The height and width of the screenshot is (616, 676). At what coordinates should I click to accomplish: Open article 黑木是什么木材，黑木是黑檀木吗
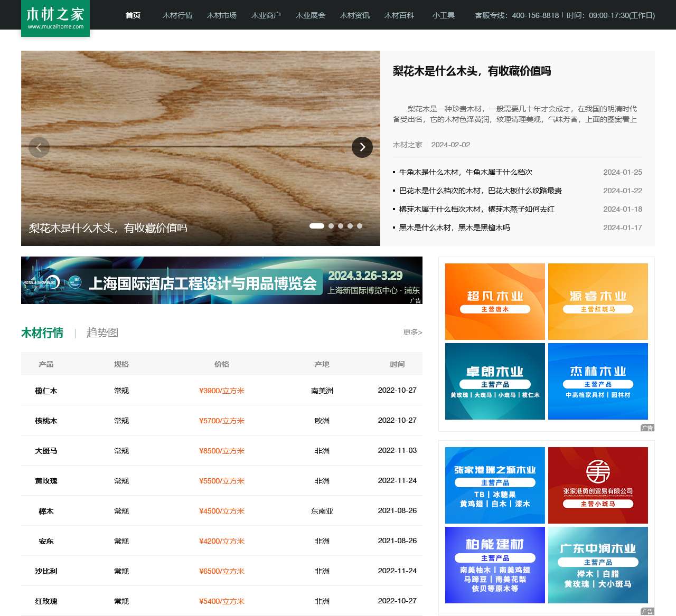click(x=455, y=228)
